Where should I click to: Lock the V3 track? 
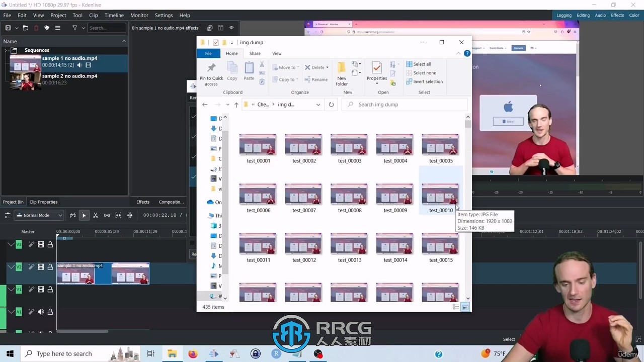coord(50,244)
